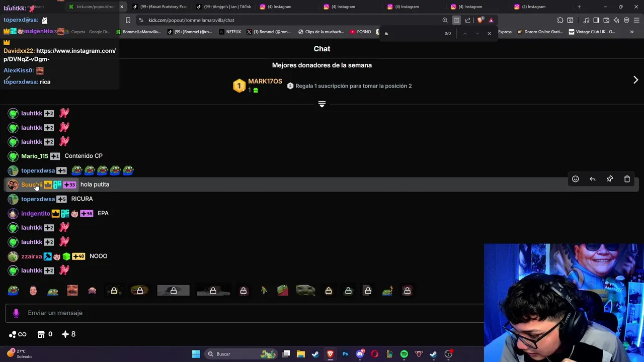Insert the wide frog face emote
The image size is (644, 362).
coord(306,291)
